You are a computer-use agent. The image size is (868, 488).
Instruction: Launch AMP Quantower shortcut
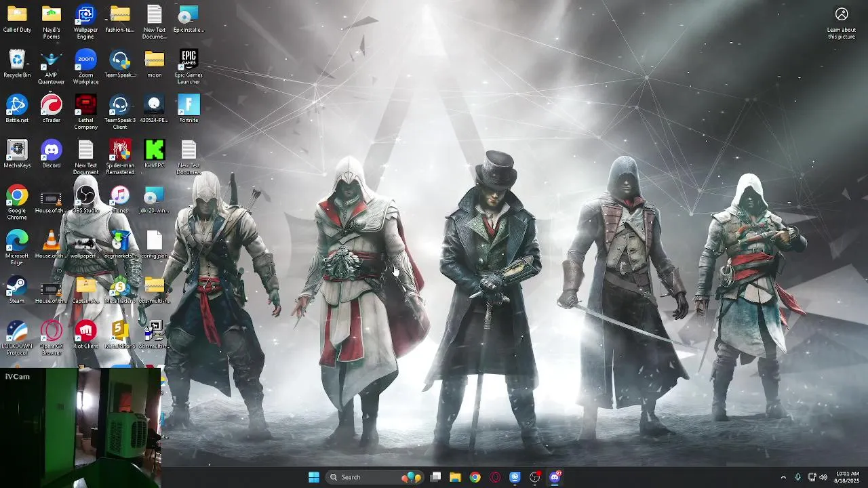click(x=52, y=68)
